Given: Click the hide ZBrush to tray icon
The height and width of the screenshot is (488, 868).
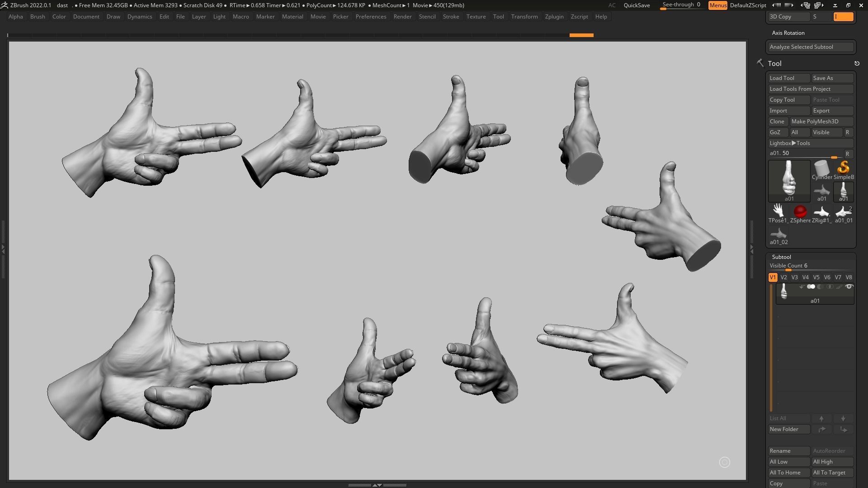Looking at the screenshot, I should click(835, 5).
